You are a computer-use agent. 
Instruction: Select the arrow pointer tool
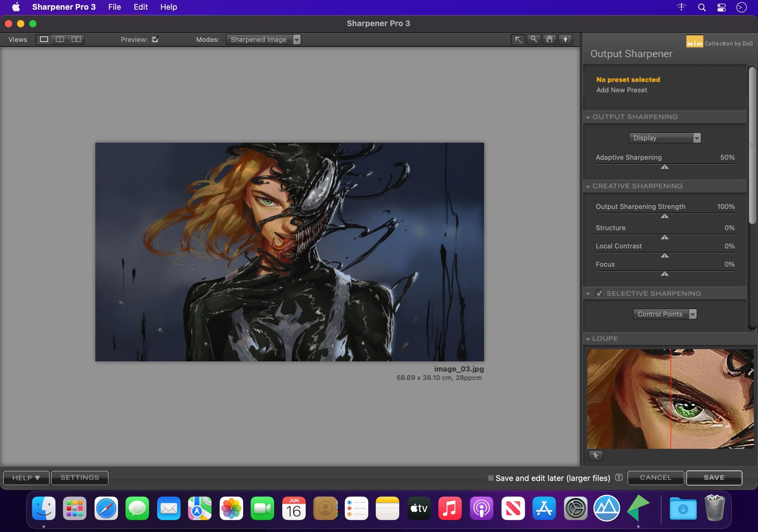pyautogui.click(x=518, y=39)
